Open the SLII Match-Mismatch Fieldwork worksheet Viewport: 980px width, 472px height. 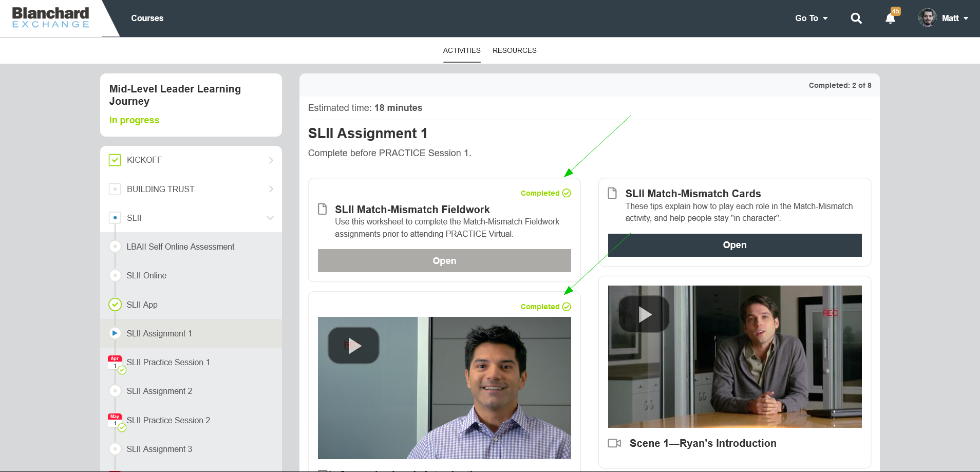tap(444, 260)
